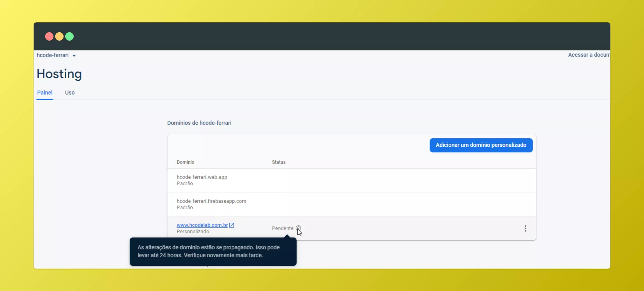Click the Status column header
The width and height of the screenshot is (644, 291).
point(279,162)
